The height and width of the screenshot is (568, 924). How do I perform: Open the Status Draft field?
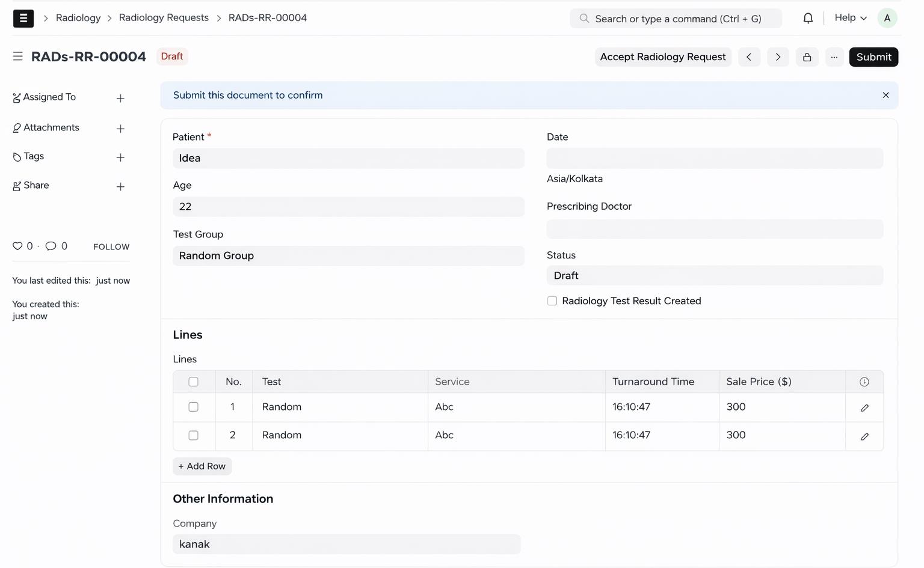[715, 276]
